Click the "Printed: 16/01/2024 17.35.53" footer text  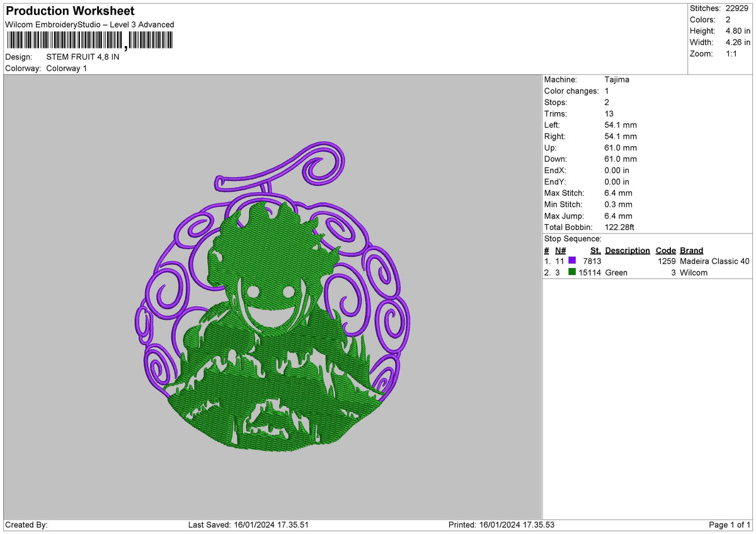click(501, 525)
